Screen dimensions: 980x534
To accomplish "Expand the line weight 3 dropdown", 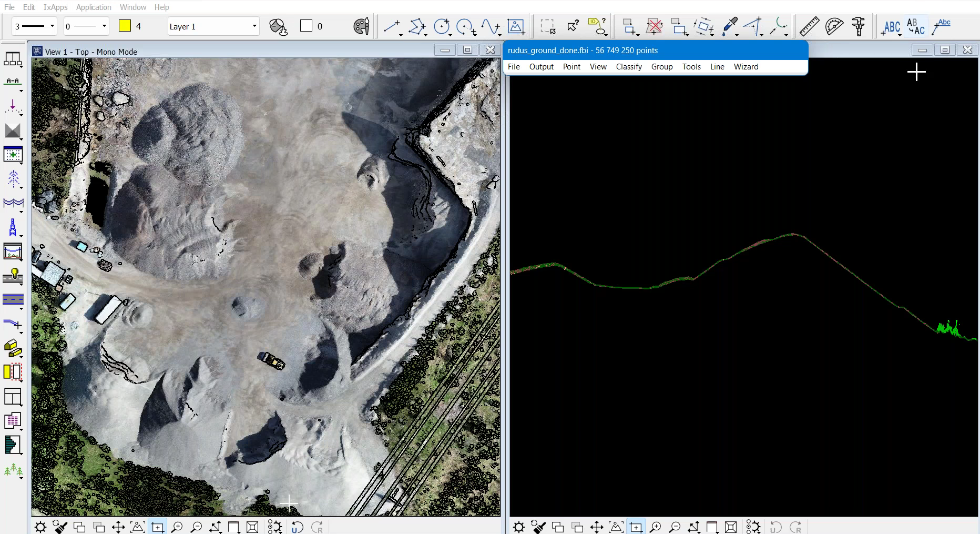I will tap(35, 26).
